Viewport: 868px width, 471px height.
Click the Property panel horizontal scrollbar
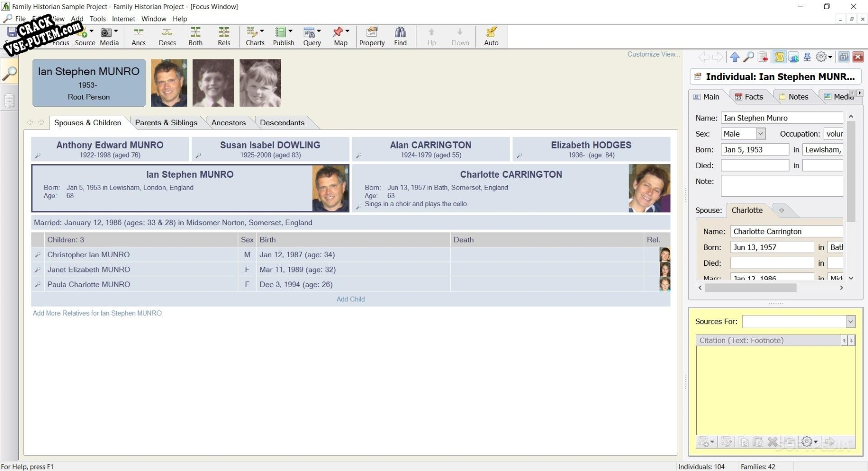tap(750, 288)
